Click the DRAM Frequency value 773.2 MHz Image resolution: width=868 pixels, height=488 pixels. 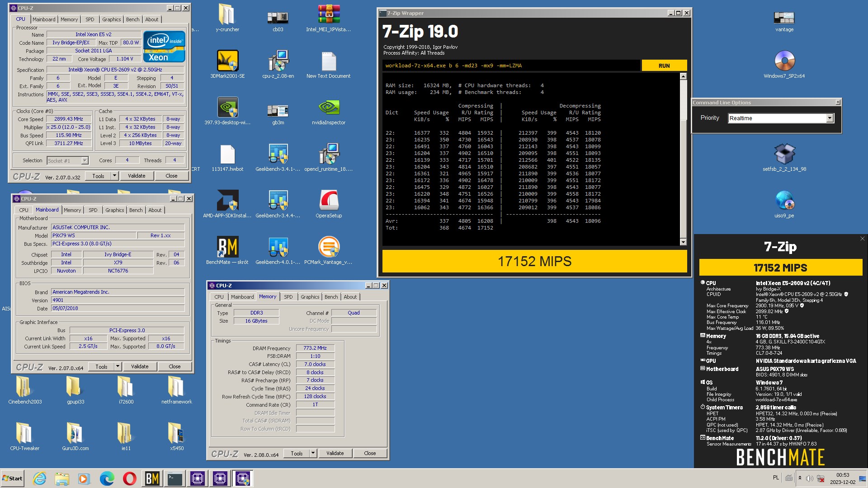(315, 348)
